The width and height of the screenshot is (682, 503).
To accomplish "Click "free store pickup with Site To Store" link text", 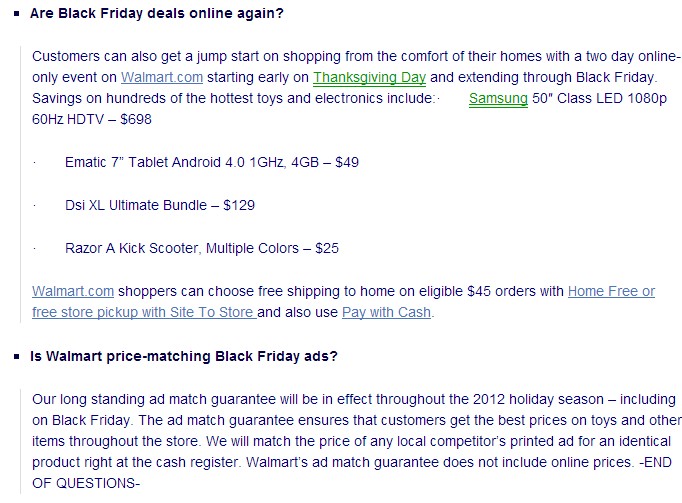I will [144, 312].
